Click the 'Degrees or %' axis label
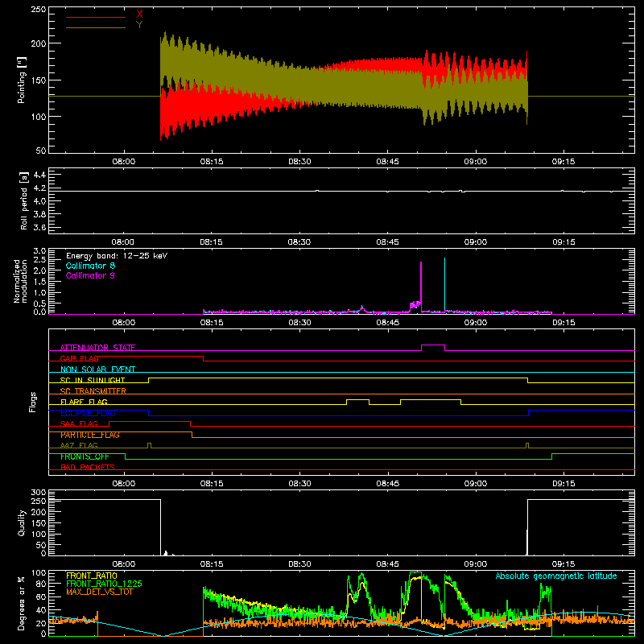 tap(22, 604)
